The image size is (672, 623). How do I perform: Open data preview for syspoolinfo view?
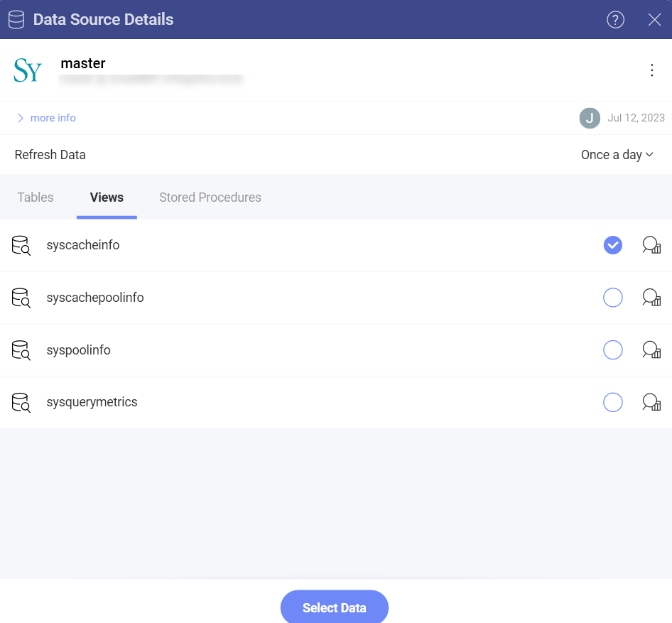(651, 350)
